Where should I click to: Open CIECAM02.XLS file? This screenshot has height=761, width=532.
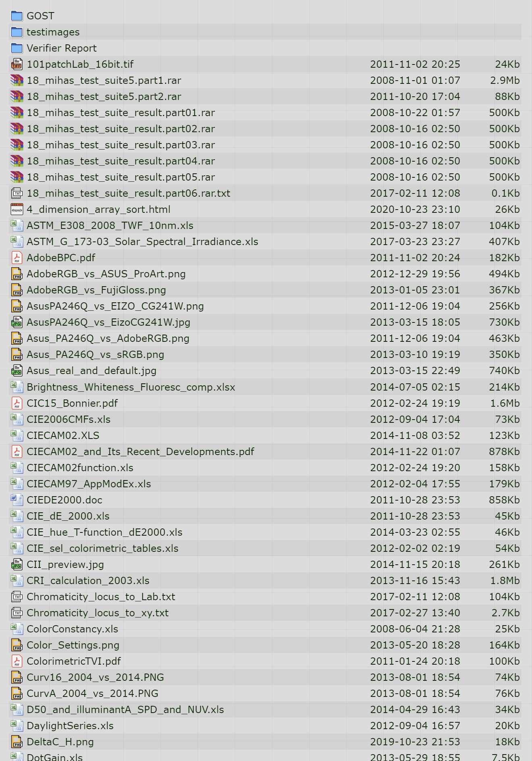[x=63, y=435]
